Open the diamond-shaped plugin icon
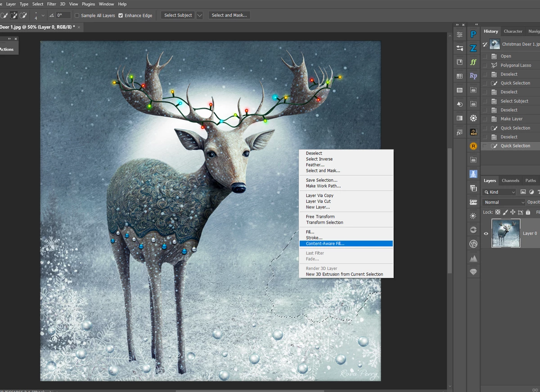 tap(473, 272)
